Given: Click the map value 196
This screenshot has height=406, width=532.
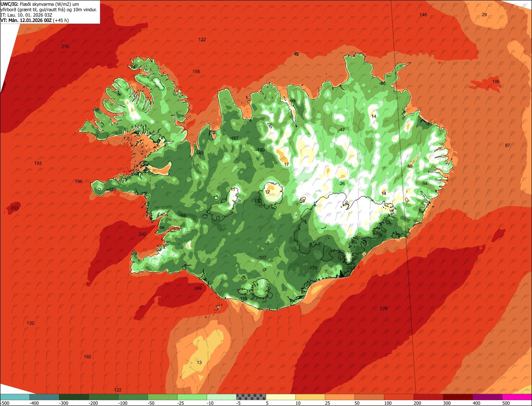Looking at the screenshot, I should [x=79, y=181].
